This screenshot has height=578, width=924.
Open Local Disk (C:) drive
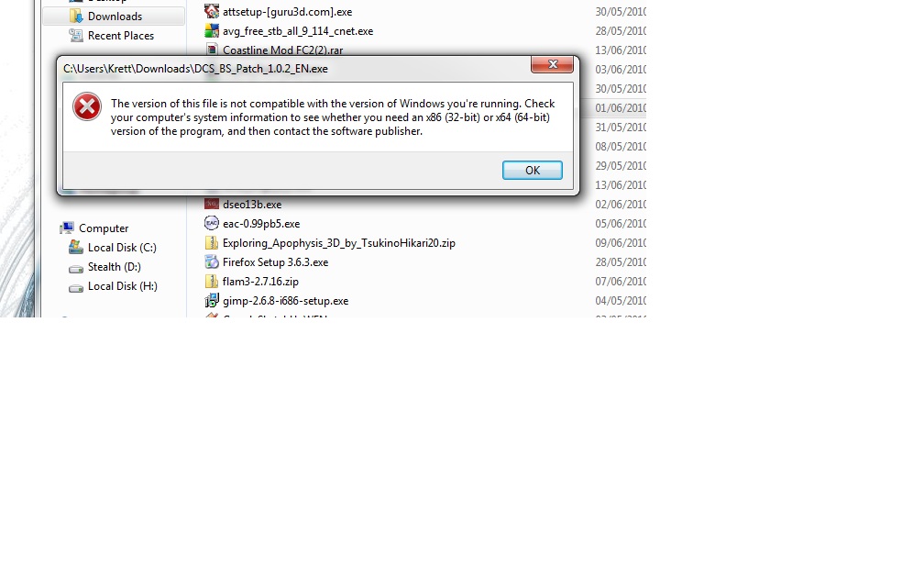pyautogui.click(x=122, y=248)
